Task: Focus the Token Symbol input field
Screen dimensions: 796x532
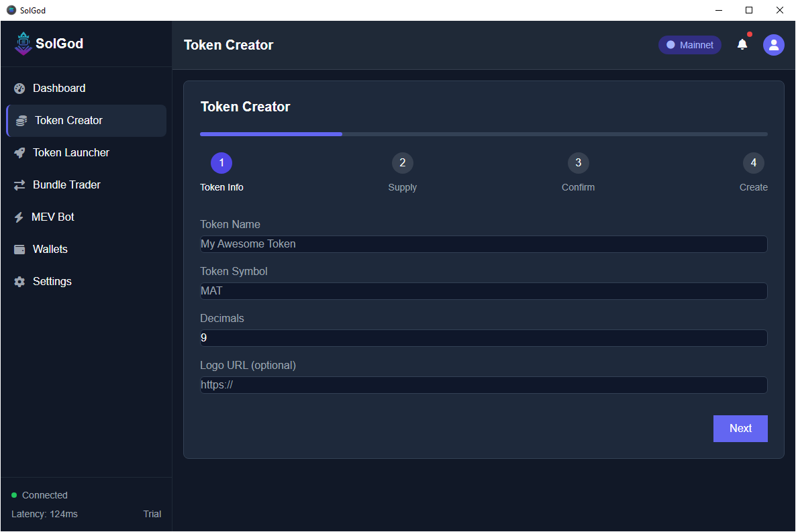Action: 483,290
